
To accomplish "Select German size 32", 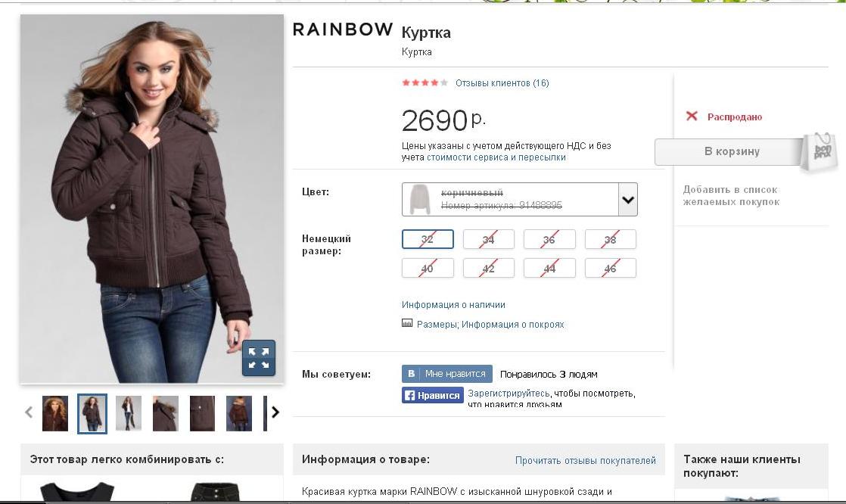I will click(x=428, y=239).
